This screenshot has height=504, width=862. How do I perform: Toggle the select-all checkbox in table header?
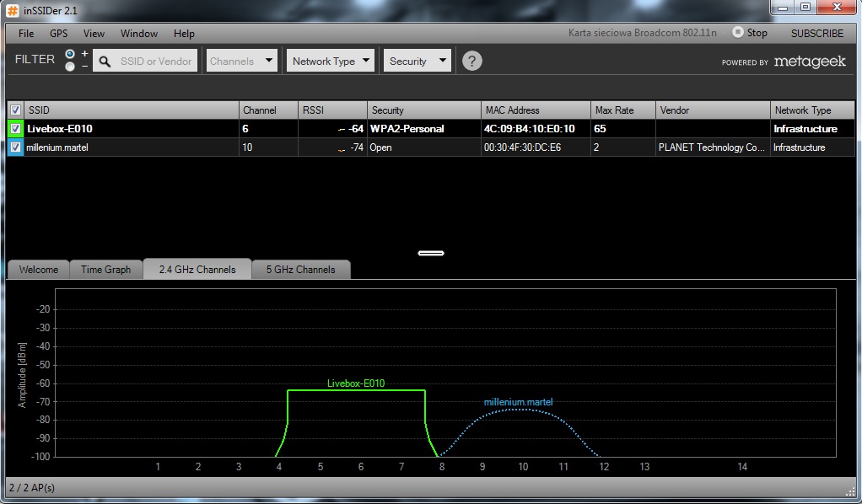(x=15, y=110)
